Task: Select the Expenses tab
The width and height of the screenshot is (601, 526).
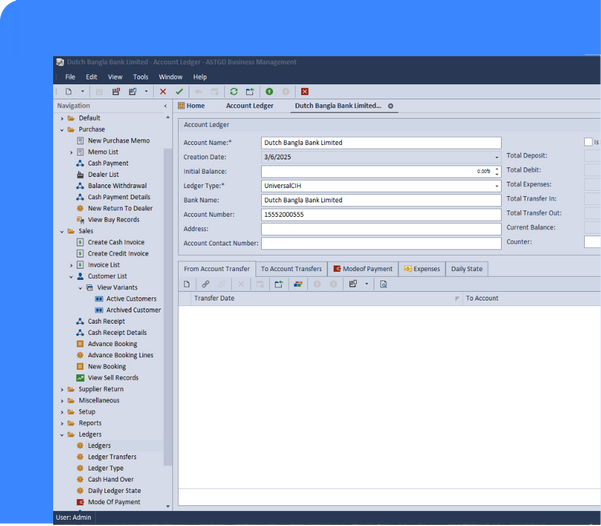Action: pos(422,269)
